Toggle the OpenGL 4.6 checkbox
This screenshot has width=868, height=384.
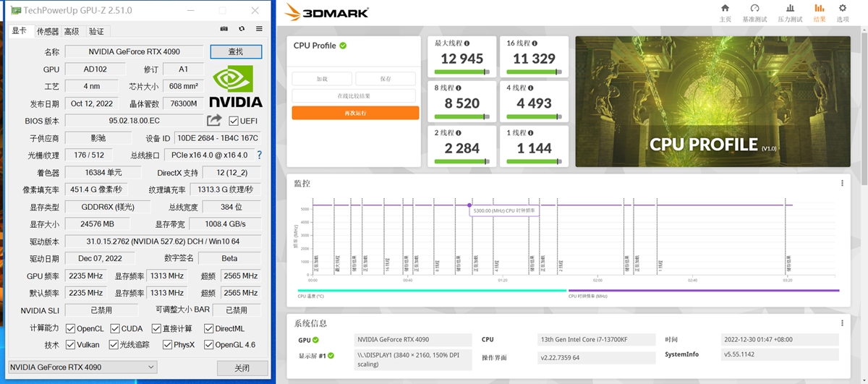coord(208,345)
